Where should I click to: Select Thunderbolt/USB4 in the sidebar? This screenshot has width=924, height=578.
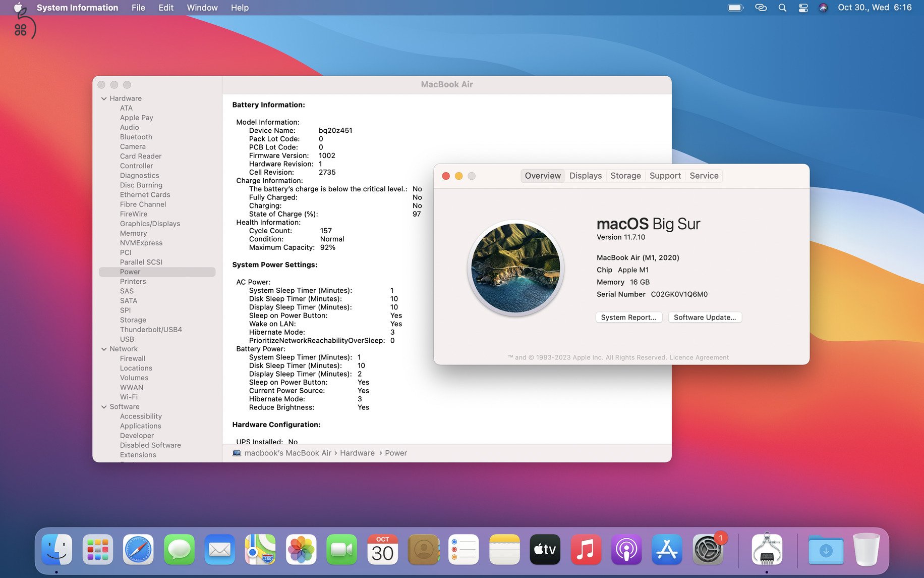[x=151, y=330]
